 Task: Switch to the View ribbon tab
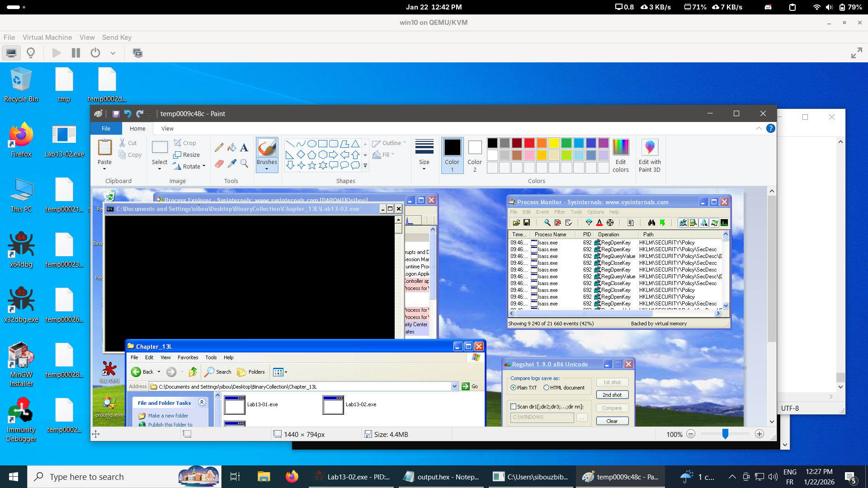(x=167, y=129)
